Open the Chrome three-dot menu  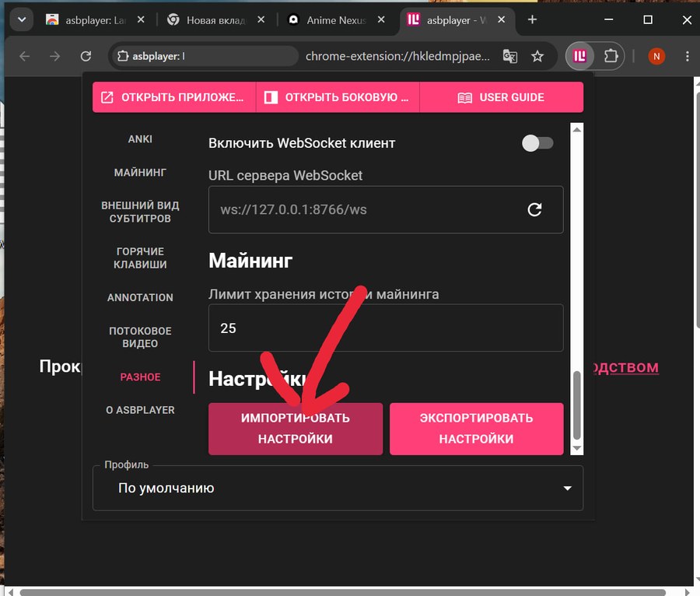687,56
